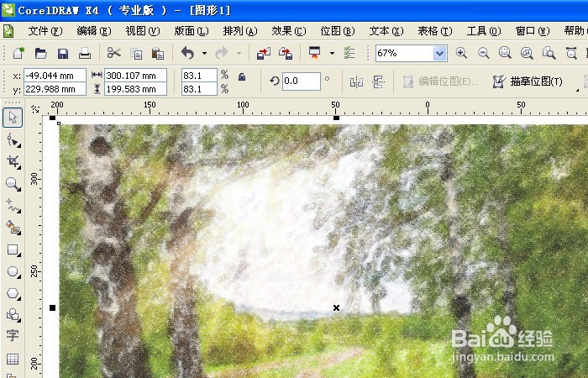The width and height of the screenshot is (588, 378).
Task: Select the Zoom tool in toolbox
Action: [13, 184]
